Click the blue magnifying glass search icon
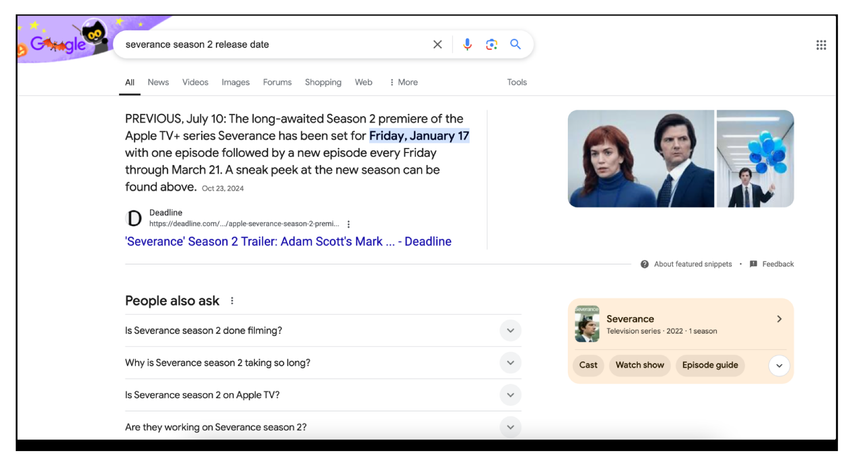Viewport: 856px width, 472px height. (x=515, y=44)
